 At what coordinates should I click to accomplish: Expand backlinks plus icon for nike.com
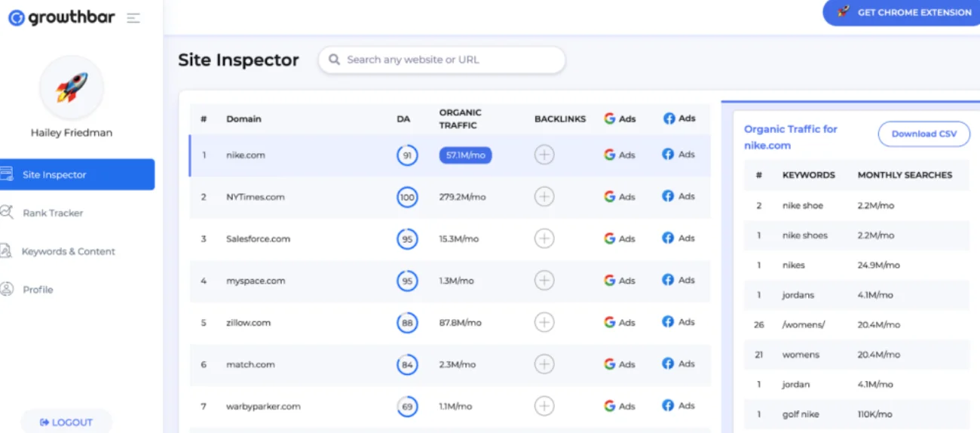click(x=544, y=155)
